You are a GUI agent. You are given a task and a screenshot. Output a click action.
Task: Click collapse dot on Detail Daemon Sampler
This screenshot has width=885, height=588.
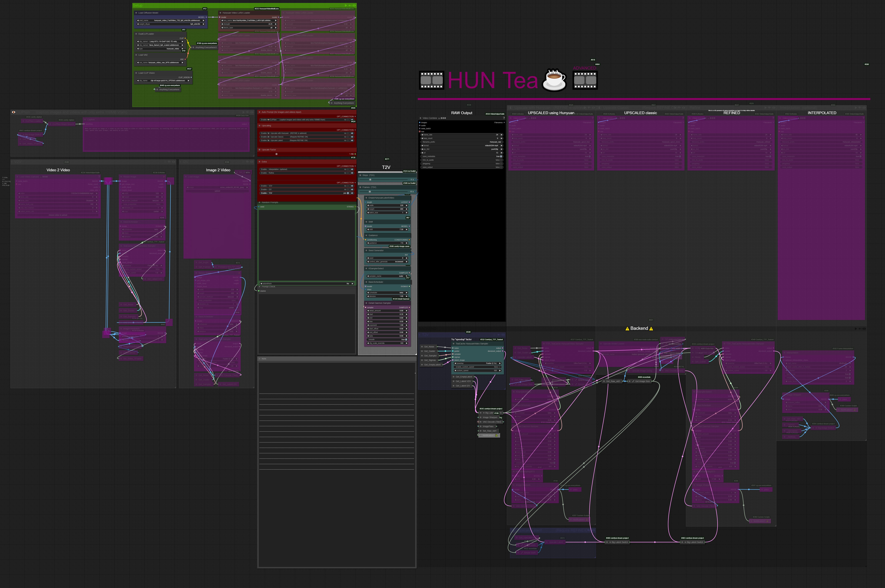click(x=366, y=303)
